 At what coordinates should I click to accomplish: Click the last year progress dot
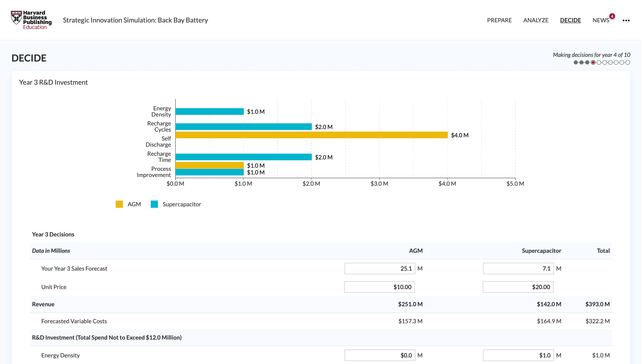628,62
